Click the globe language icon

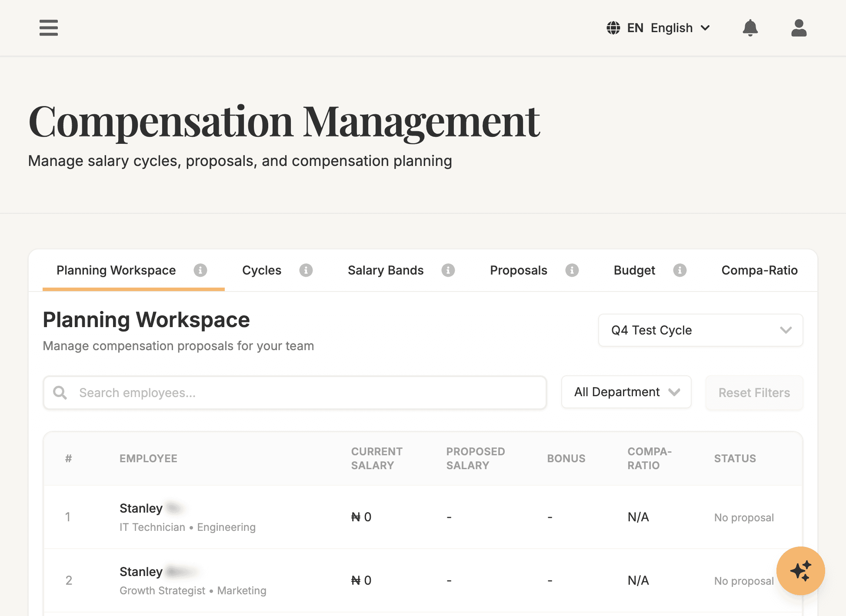tap(613, 28)
